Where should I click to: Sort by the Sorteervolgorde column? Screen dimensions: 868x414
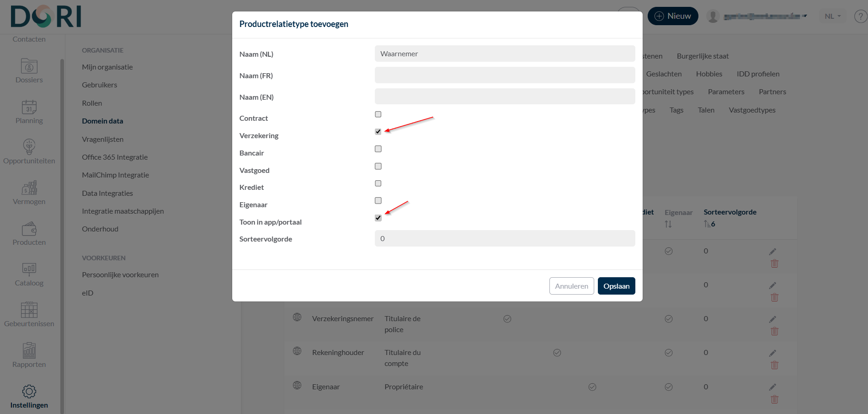[x=730, y=212]
